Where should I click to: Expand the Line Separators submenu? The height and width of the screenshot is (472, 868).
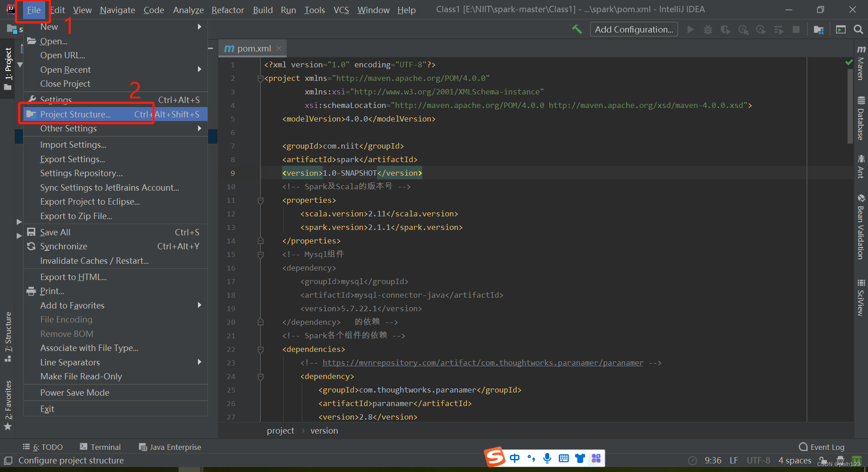(x=115, y=362)
